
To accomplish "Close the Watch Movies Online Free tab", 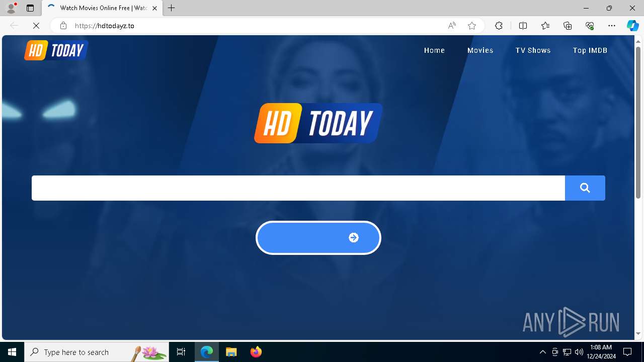I will coord(155,8).
